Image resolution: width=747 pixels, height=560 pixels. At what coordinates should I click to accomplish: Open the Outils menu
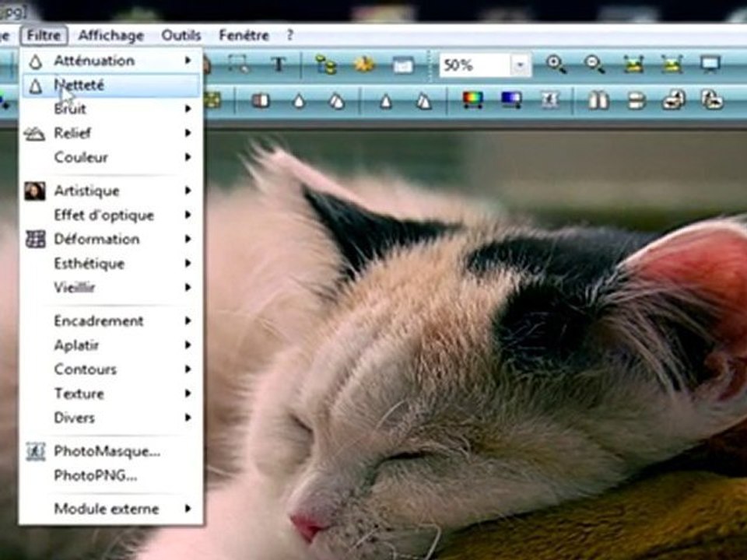[x=181, y=35]
